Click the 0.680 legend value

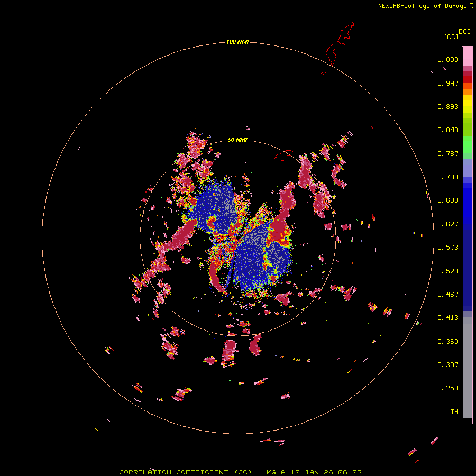[448, 200]
